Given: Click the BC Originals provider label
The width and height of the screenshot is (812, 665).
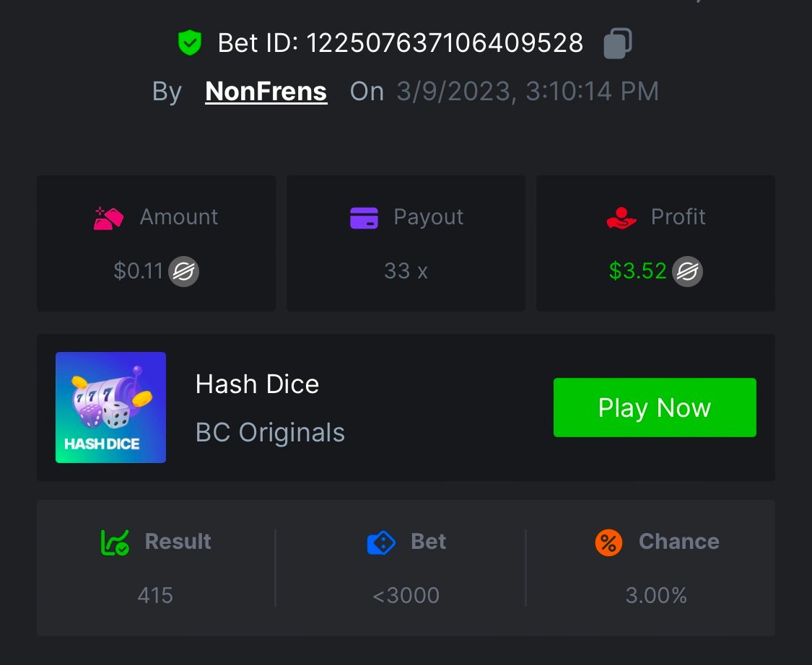Looking at the screenshot, I should [x=270, y=433].
